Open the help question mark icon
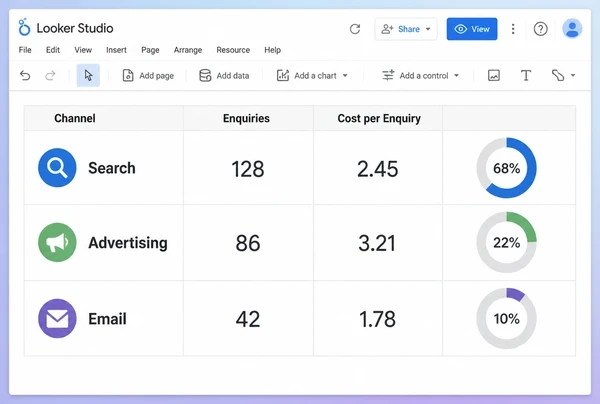Screen dimensions: 600x404 coord(540,29)
